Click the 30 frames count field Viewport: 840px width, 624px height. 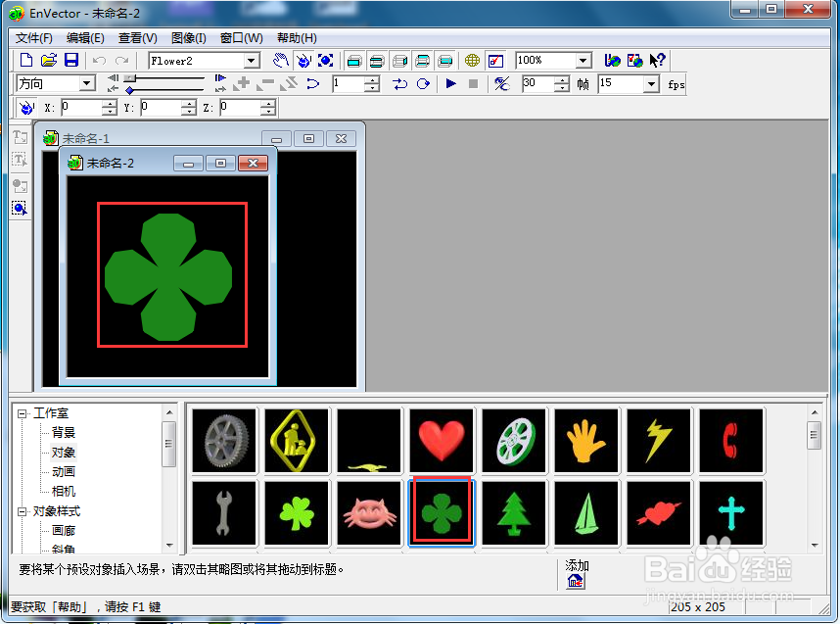538,83
